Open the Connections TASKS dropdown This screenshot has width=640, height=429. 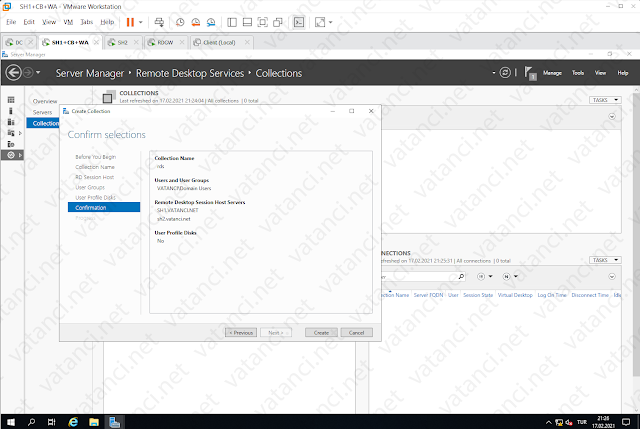(x=605, y=260)
